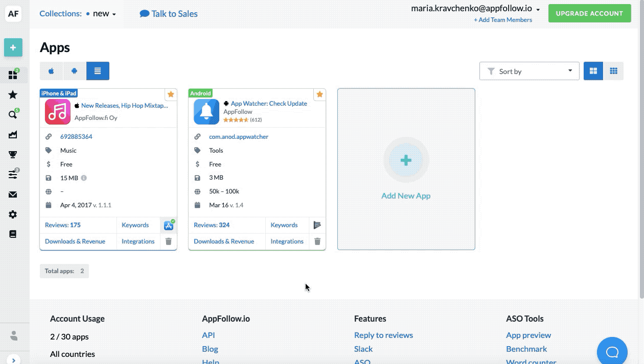Click app ID 692885364 link
Screen dimensions: 644x364
pos(76,137)
